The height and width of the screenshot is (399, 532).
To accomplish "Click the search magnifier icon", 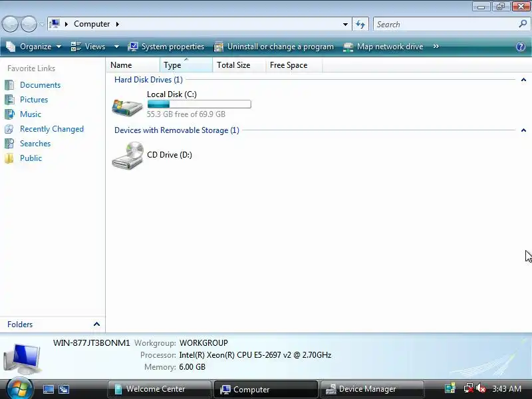I will pyautogui.click(x=523, y=24).
